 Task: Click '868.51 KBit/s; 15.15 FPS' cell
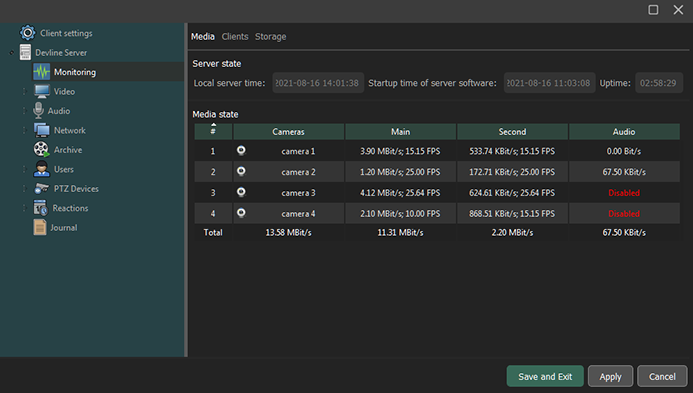coord(512,214)
